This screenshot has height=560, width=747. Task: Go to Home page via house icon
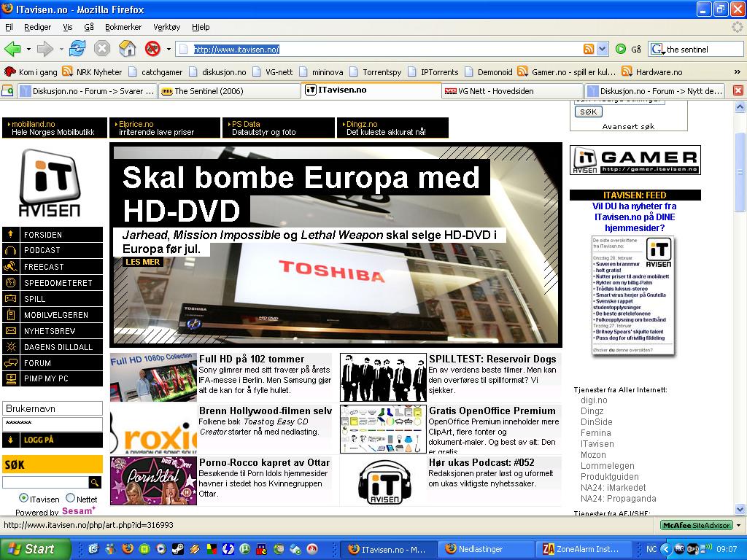127,49
